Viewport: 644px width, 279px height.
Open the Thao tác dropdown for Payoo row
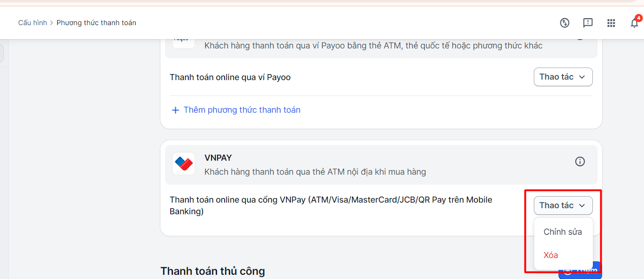coord(563,77)
